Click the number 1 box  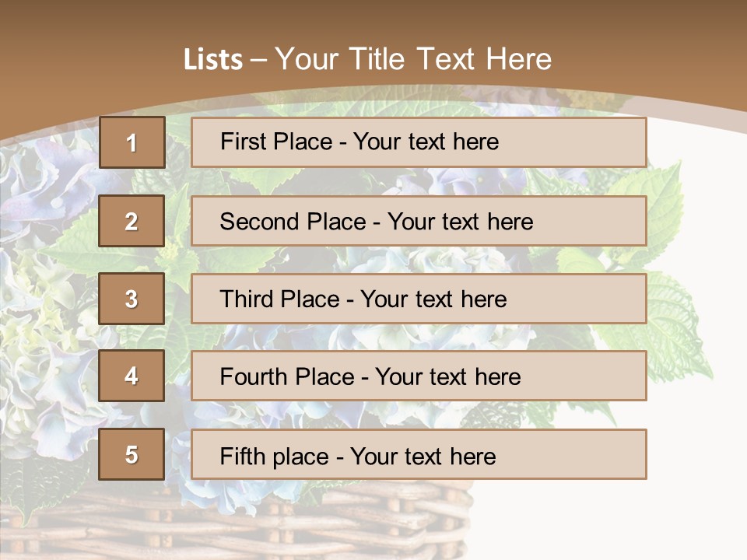(132, 142)
